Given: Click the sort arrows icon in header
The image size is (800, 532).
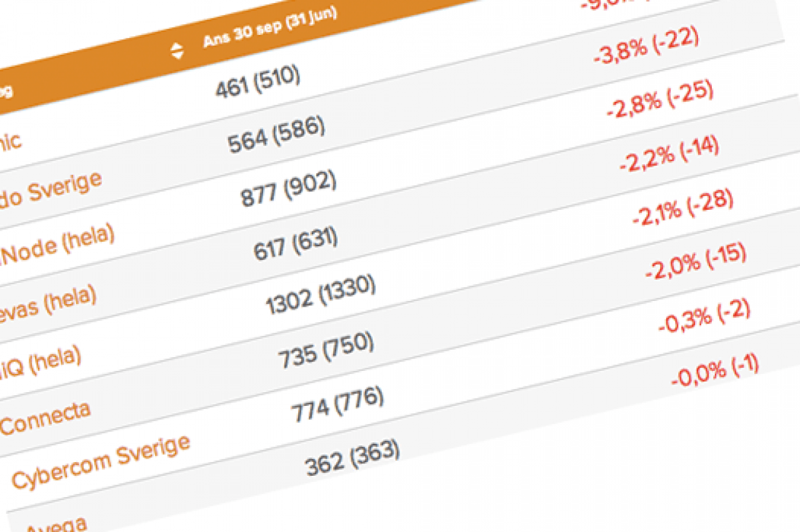Looking at the screenshot, I should click(x=178, y=51).
